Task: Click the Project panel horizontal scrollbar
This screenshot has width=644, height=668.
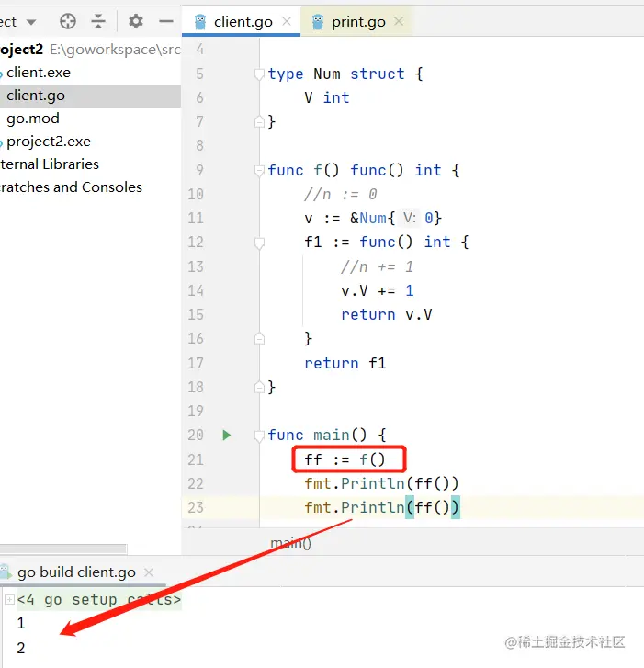Action: (63, 549)
